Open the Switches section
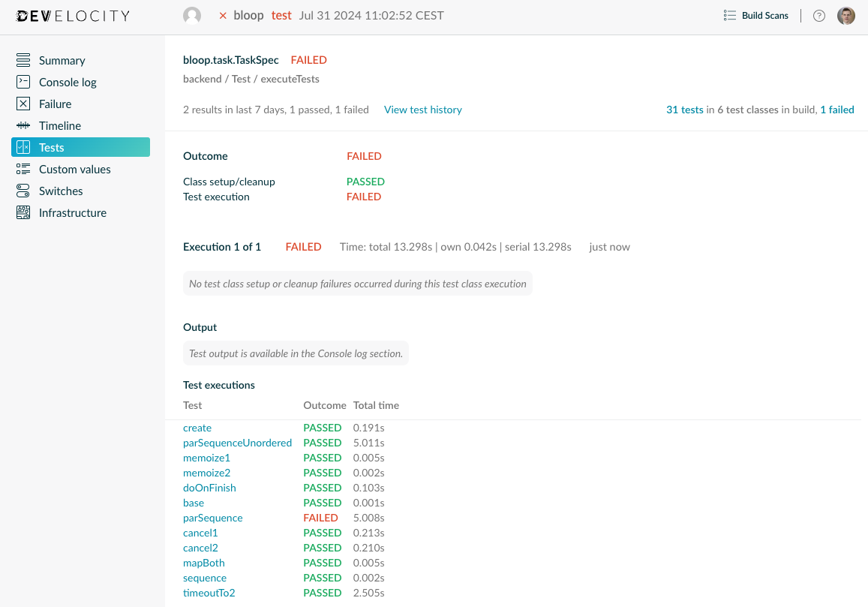Screen dimensions: 868x607 pos(62,191)
